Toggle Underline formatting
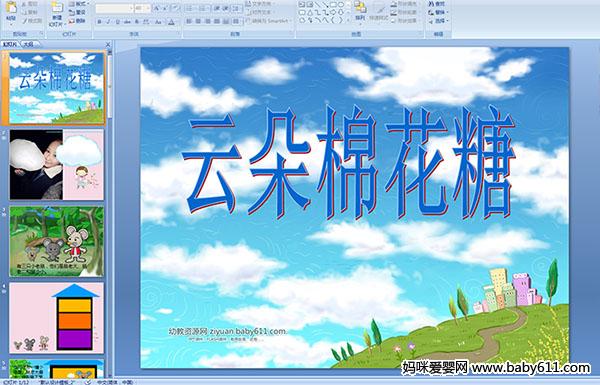600x385 pixels. (117, 22)
